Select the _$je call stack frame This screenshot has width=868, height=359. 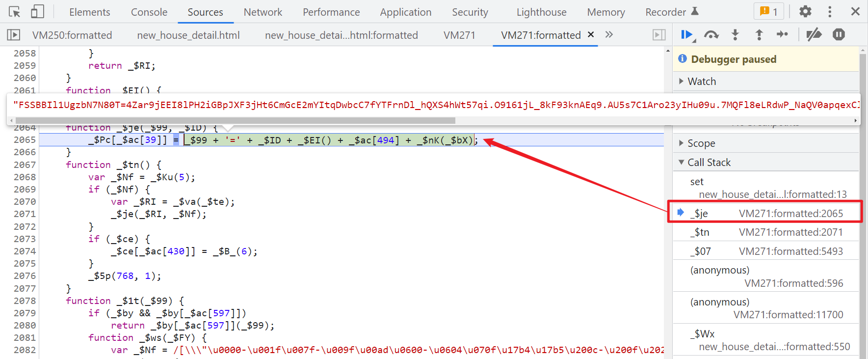point(766,213)
